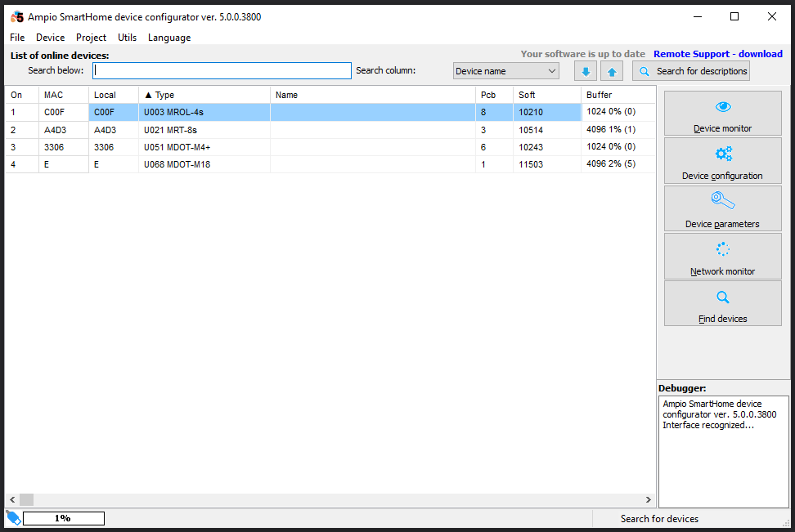Screen dimensions: 795x532
Task: Maximize the configurator window
Action: click(734, 16)
